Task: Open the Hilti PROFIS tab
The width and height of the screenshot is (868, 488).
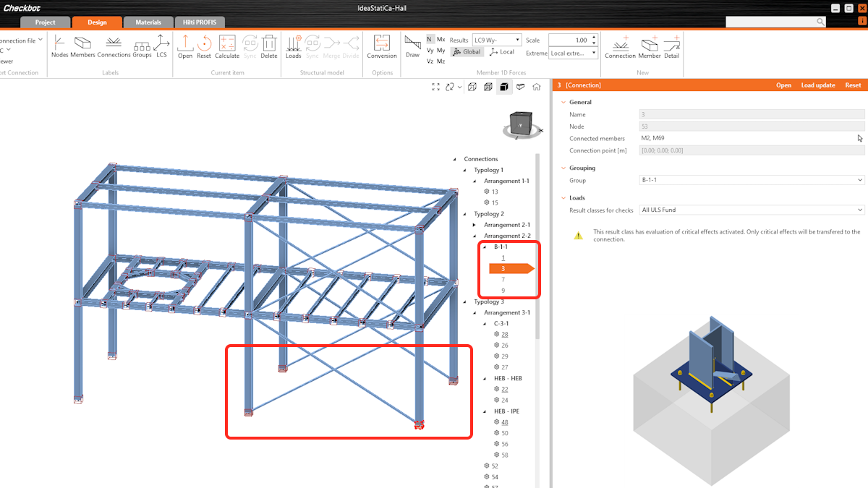Action: click(x=199, y=22)
